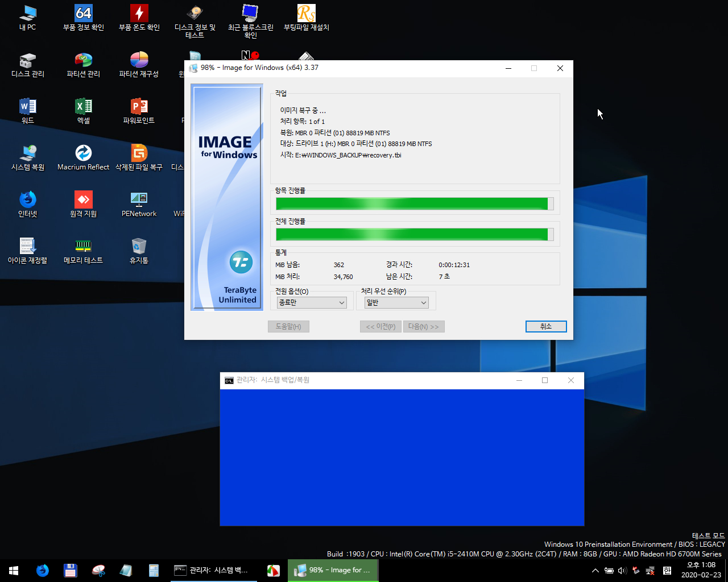Click the calculator icon in taskbar

coord(154,571)
